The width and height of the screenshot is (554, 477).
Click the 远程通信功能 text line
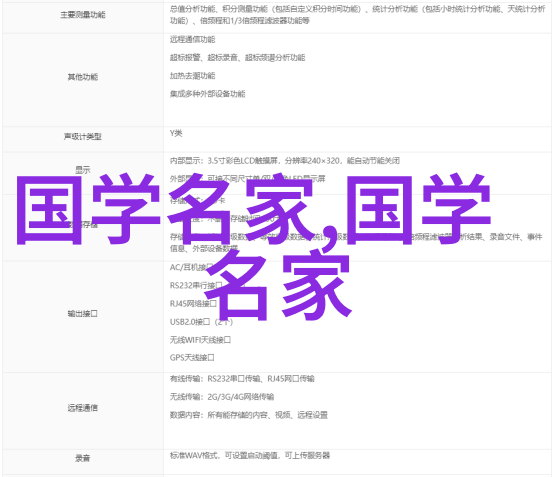(x=193, y=40)
